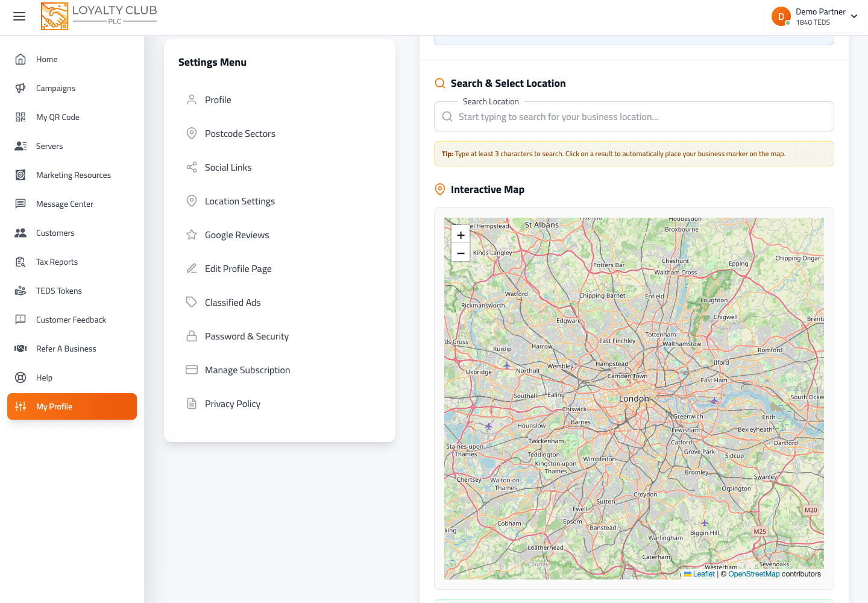
Task: Click the search magnifier in location field
Action: pyautogui.click(x=447, y=116)
